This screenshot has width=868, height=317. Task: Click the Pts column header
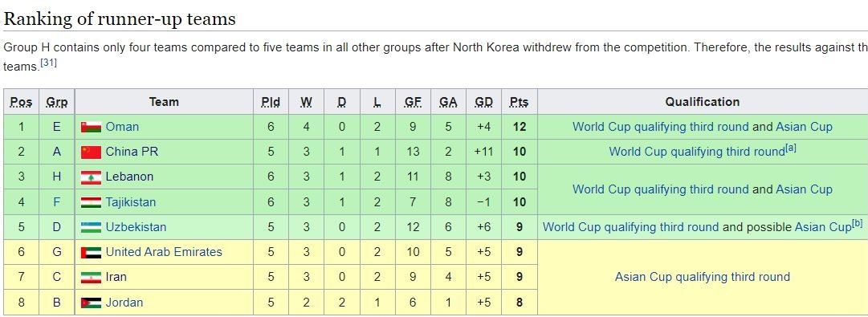[x=519, y=102]
